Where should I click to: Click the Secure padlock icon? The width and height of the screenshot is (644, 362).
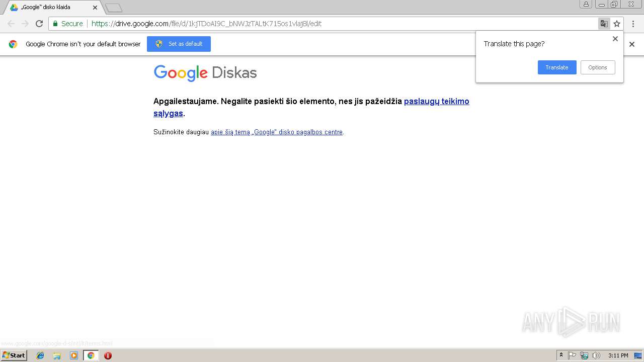point(56,24)
